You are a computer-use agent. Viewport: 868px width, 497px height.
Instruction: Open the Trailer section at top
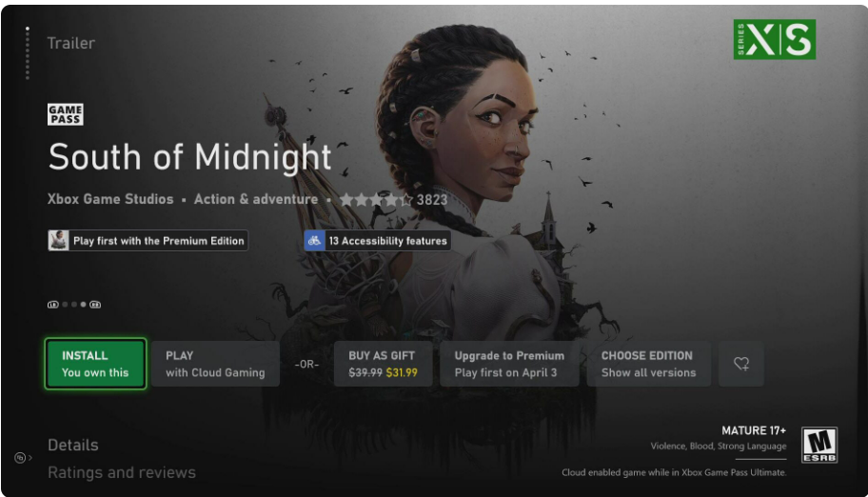point(70,43)
